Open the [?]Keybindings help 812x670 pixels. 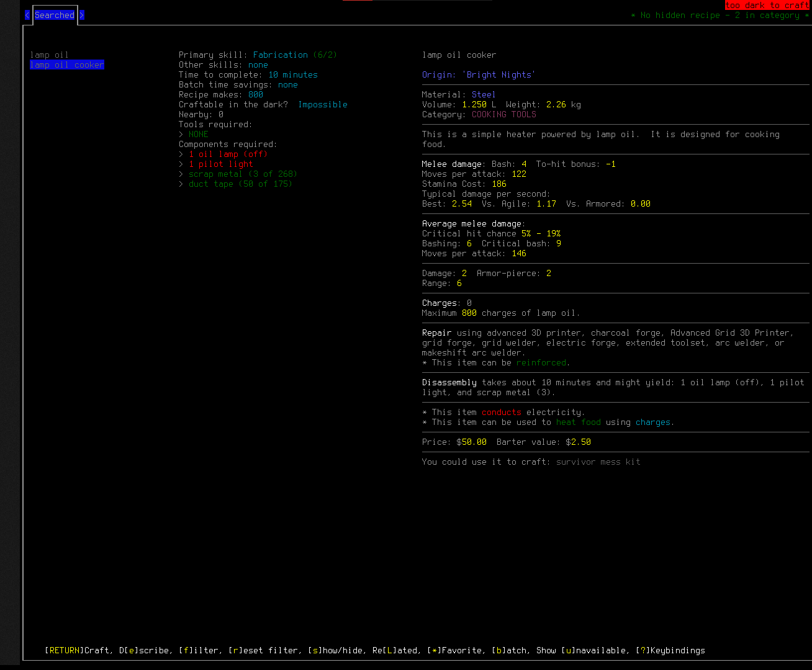pos(670,650)
